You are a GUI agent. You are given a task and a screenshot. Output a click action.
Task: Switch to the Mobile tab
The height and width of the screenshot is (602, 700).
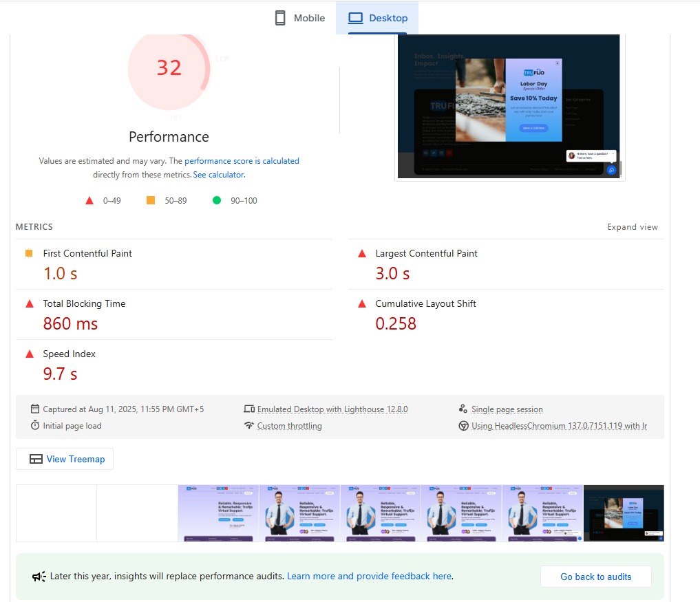point(299,19)
